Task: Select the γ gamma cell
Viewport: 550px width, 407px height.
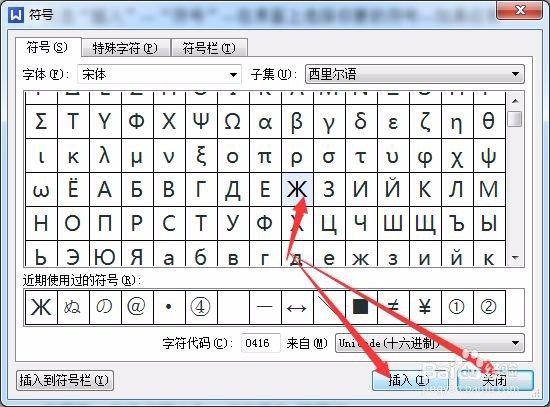Action: pyautogui.click(x=329, y=121)
